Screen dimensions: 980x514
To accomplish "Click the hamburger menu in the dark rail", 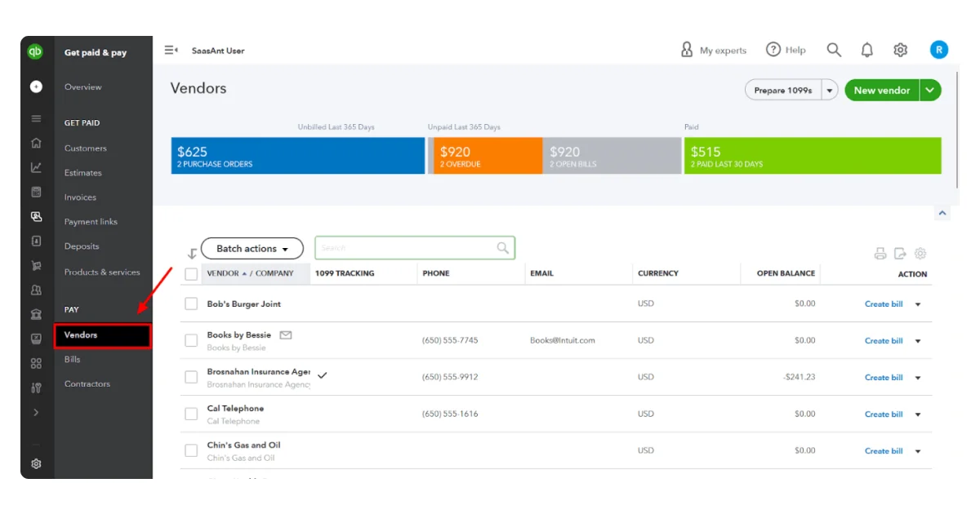I will click(x=36, y=118).
